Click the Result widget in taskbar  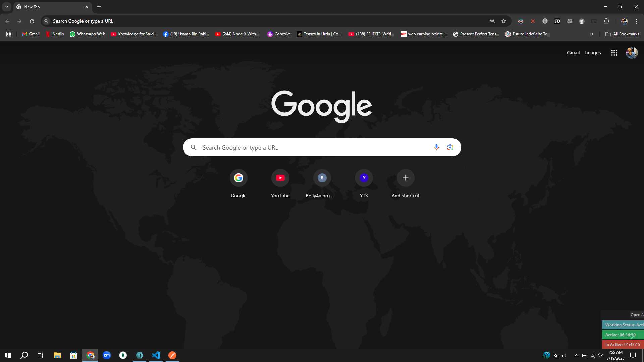click(x=555, y=355)
